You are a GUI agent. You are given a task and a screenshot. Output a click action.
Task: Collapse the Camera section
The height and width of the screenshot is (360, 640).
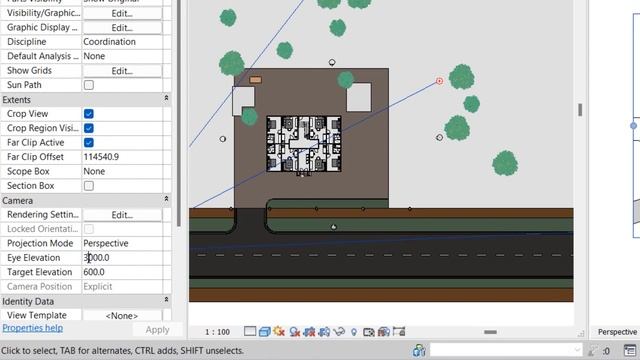tap(166, 199)
